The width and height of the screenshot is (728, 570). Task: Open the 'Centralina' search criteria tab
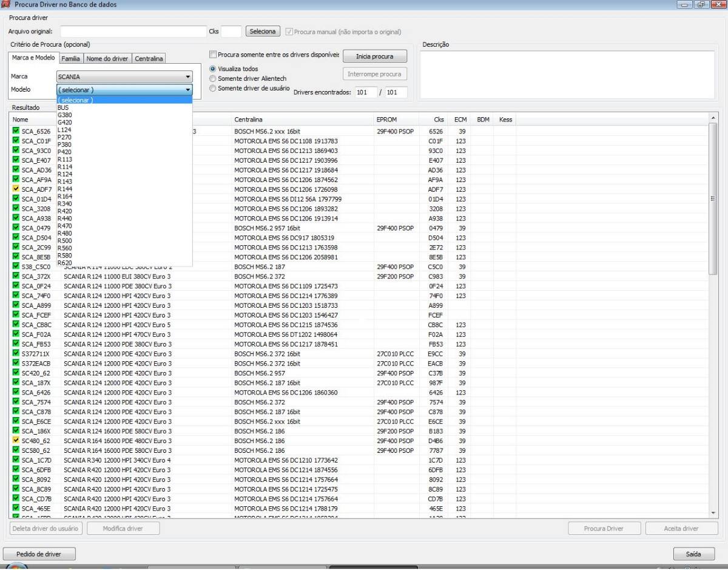click(149, 59)
